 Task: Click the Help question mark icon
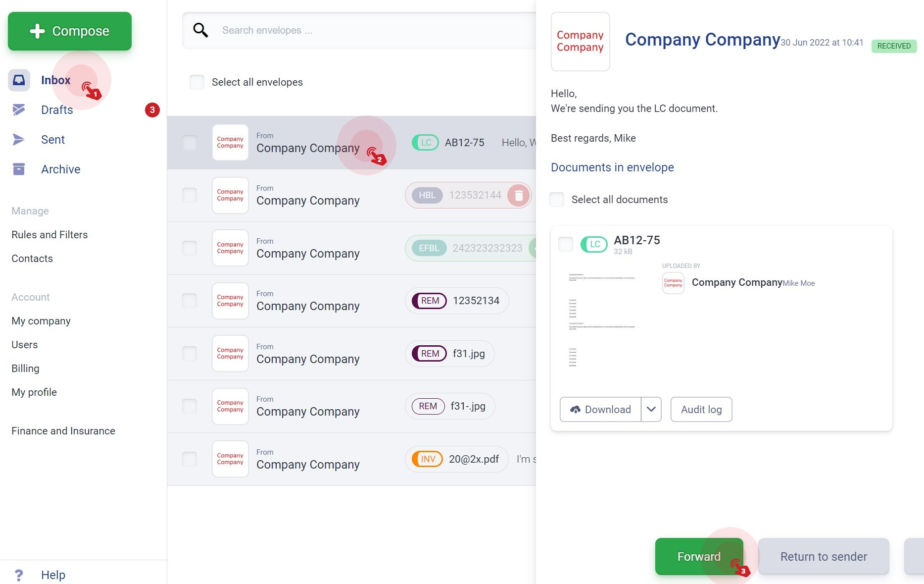point(19,575)
